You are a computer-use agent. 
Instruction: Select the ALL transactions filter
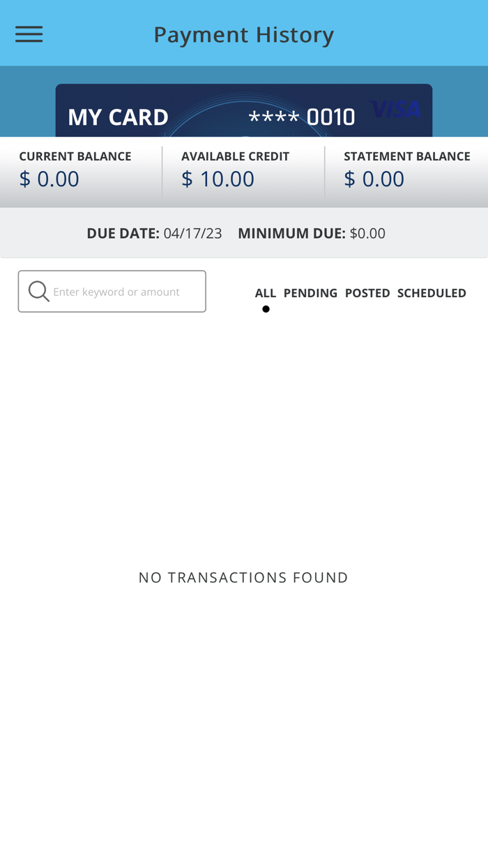(x=266, y=292)
